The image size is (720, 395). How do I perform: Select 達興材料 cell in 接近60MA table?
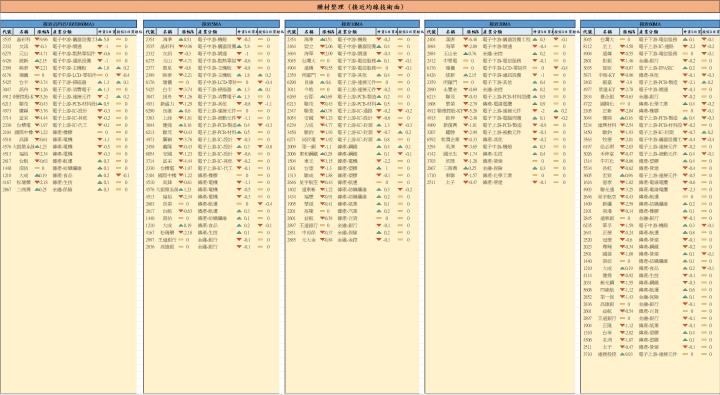[x=607, y=125]
